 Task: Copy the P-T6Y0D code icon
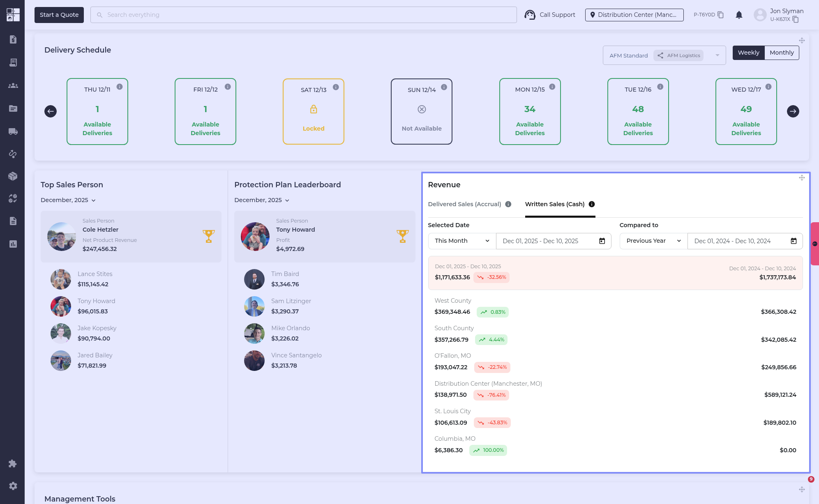coord(720,15)
